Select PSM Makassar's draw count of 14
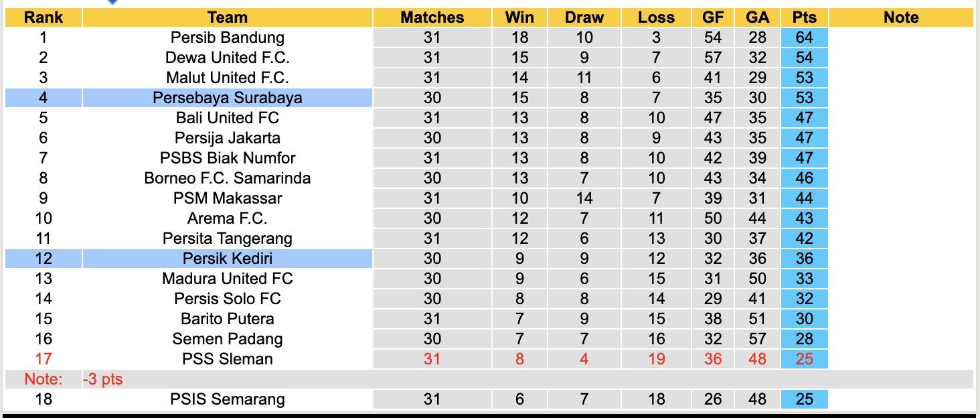Image resolution: width=980 pixels, height=418 pixels. coord(584,198)
